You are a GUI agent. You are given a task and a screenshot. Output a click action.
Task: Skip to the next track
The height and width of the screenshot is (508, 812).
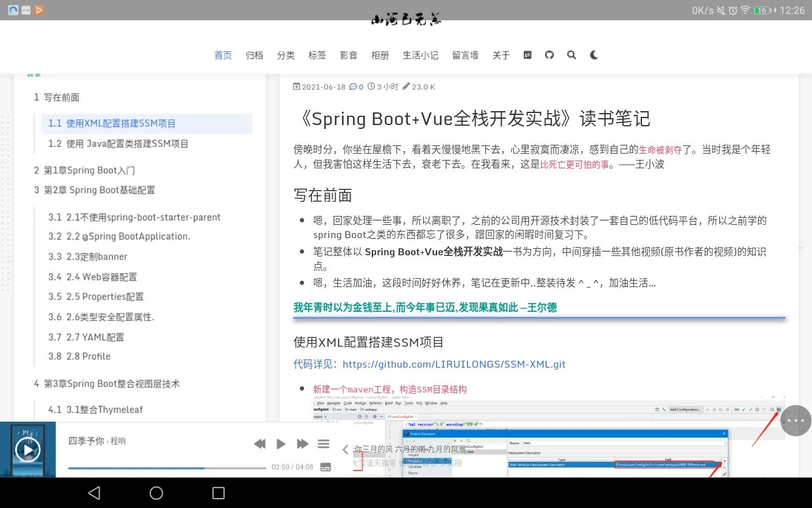coord(303,444)
